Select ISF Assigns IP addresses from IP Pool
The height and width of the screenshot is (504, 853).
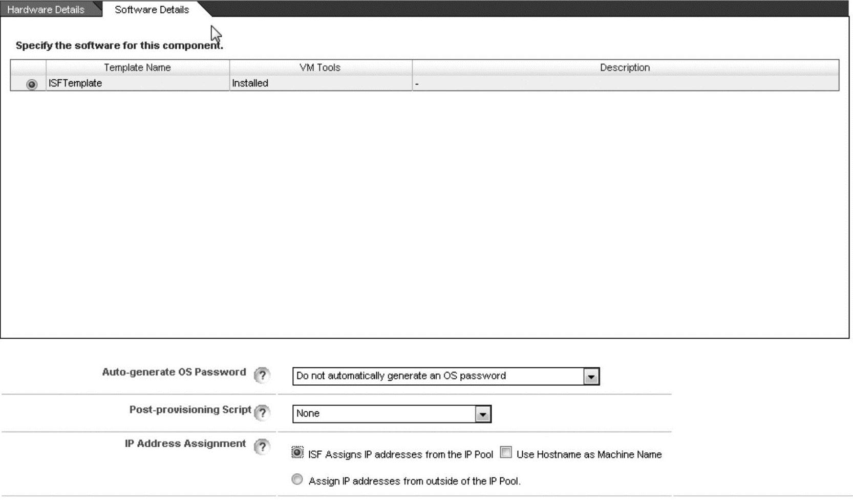tap(297, 453)
